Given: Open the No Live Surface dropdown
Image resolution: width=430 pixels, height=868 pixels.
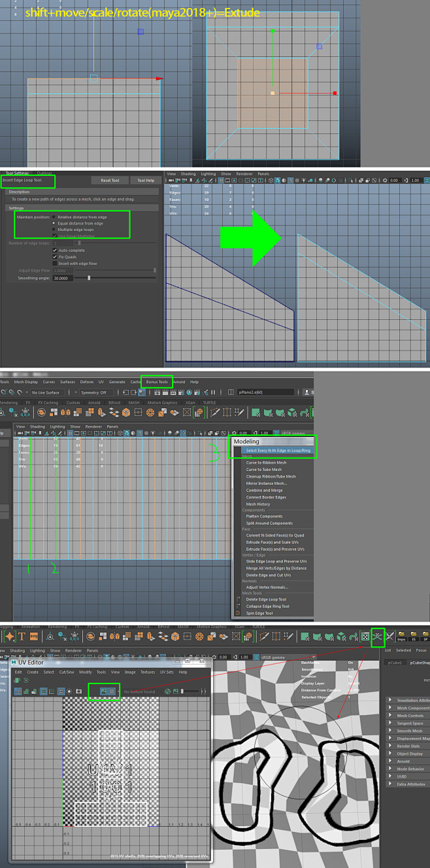Looking at the screenshot, I should [x=46, y=392].
